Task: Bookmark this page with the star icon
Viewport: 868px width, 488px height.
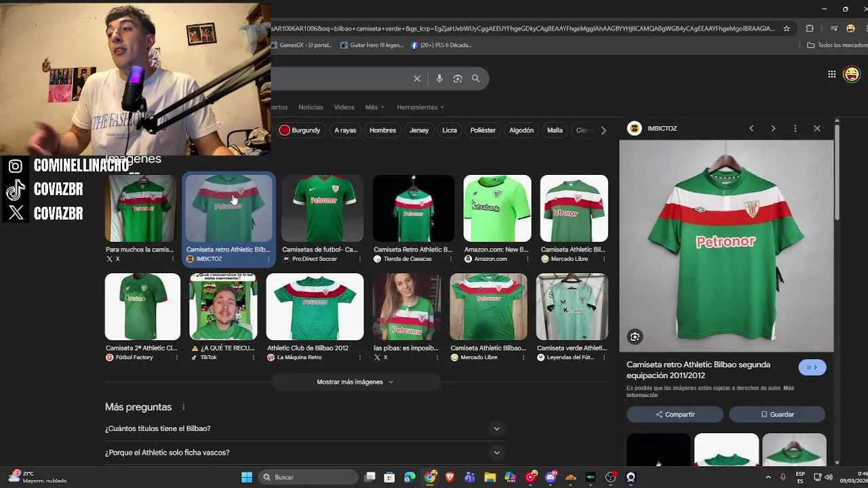Action: click(787, 28)
